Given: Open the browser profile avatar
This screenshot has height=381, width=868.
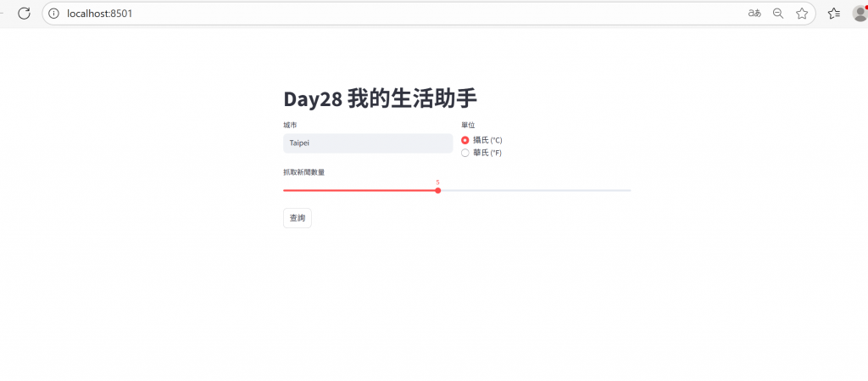Looking at the screenshot, I should (x=860, y=14).
